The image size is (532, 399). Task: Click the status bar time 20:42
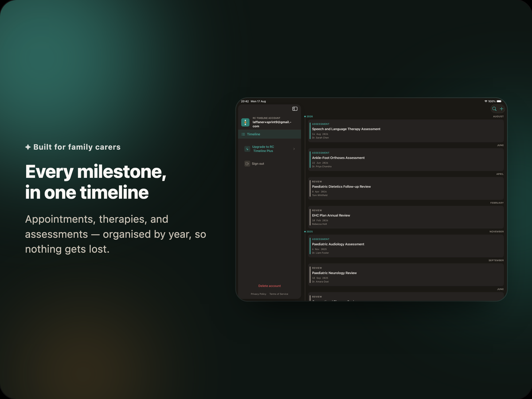[245, 101]
